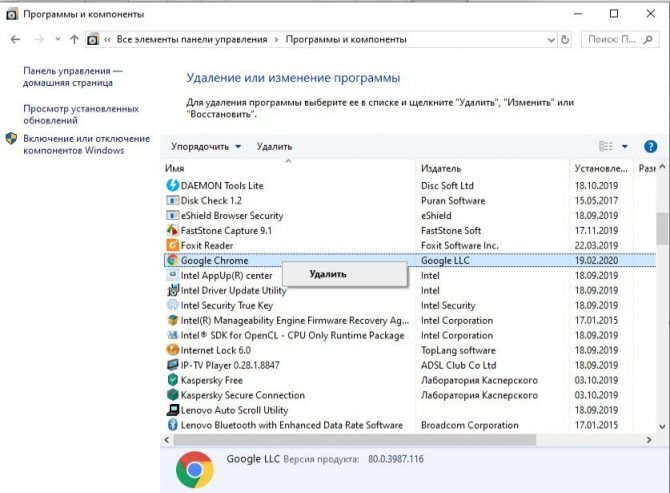The image size is (670, 493).
Task: Click the horizontal scrollbar thumb
Action: point(354,439)
